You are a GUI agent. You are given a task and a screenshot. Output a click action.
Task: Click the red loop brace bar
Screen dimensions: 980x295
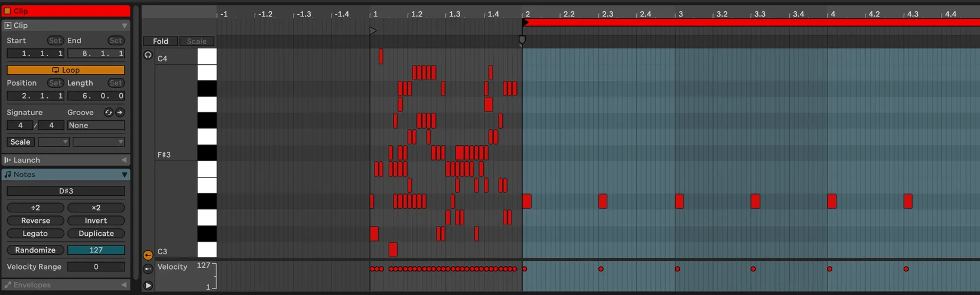pos(754,22)
